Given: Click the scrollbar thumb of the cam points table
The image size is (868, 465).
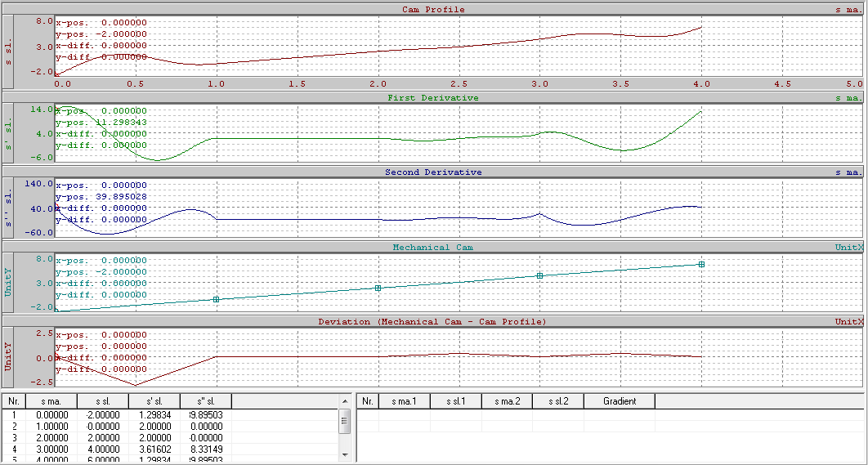Looking at the screenshot, I should (x=346, y=421).
